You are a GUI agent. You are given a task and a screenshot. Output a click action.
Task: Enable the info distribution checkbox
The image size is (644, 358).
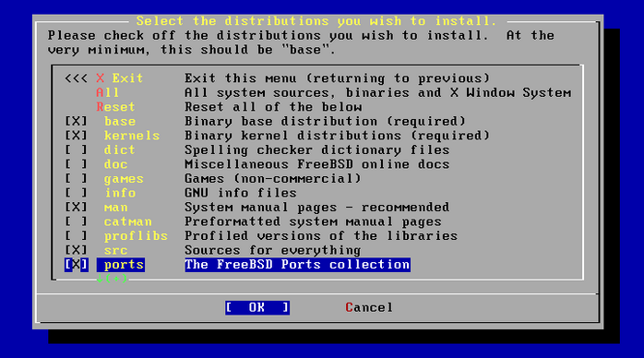76,193
